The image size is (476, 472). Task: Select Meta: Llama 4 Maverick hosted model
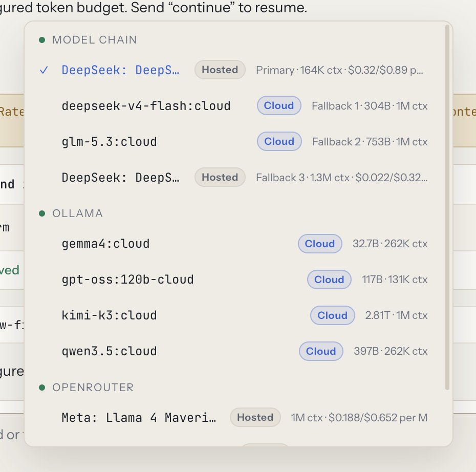[x=234, y=417]
